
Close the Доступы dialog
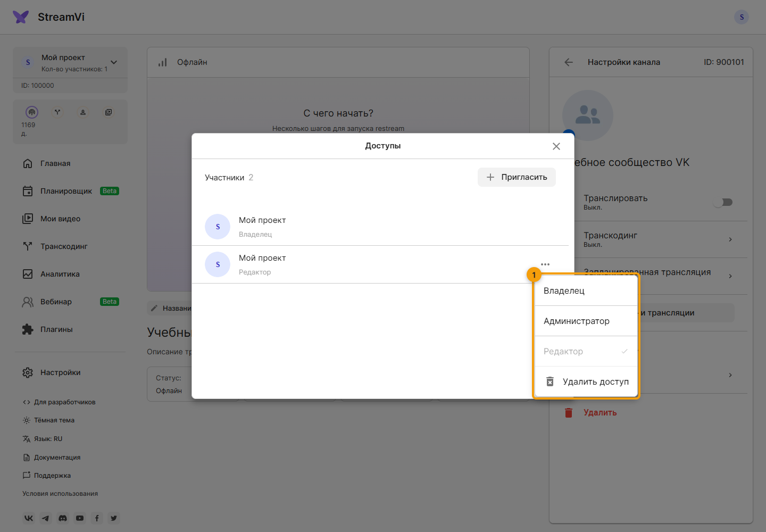tap(556, 146)
